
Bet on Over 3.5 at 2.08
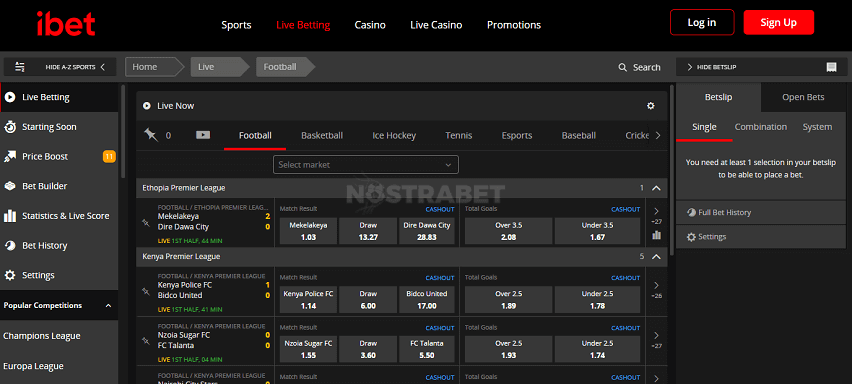509,231
